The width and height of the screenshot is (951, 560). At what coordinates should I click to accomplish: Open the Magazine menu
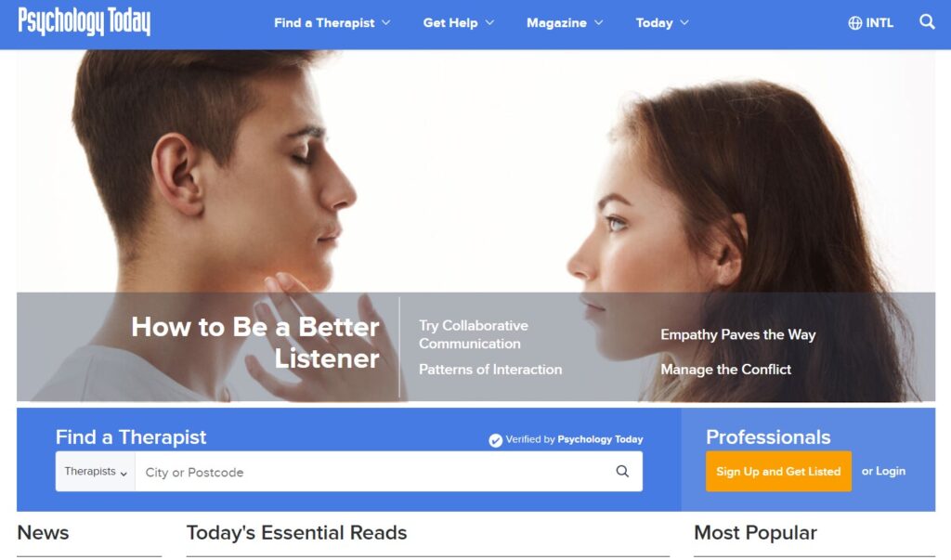click(565, 23)
